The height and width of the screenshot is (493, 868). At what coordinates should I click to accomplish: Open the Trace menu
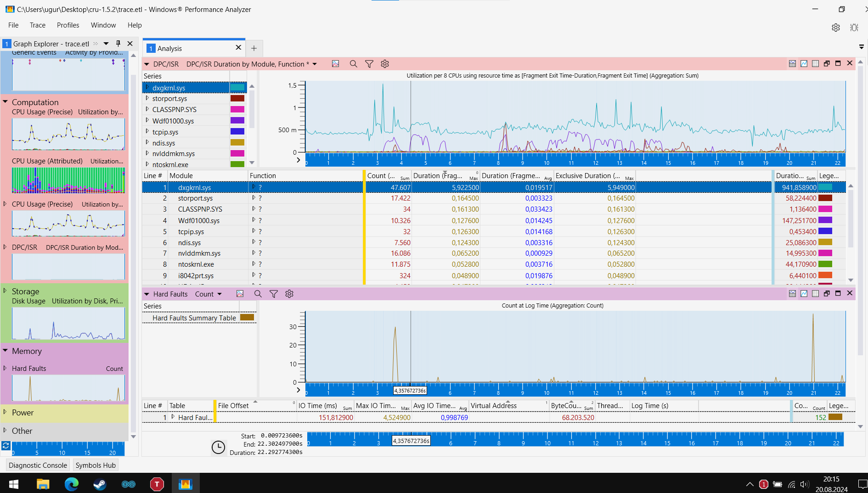click(38, 25)
